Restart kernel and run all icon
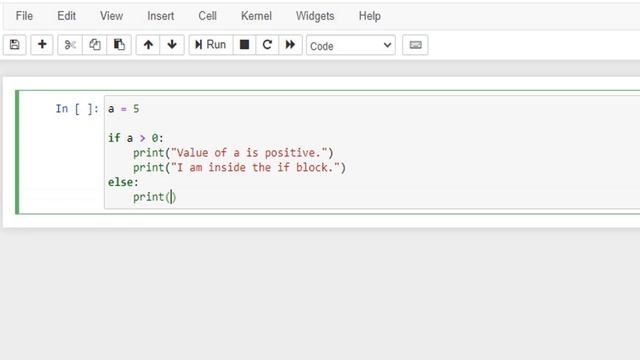Screen dimensions: 640x360 tap(290, 44)
